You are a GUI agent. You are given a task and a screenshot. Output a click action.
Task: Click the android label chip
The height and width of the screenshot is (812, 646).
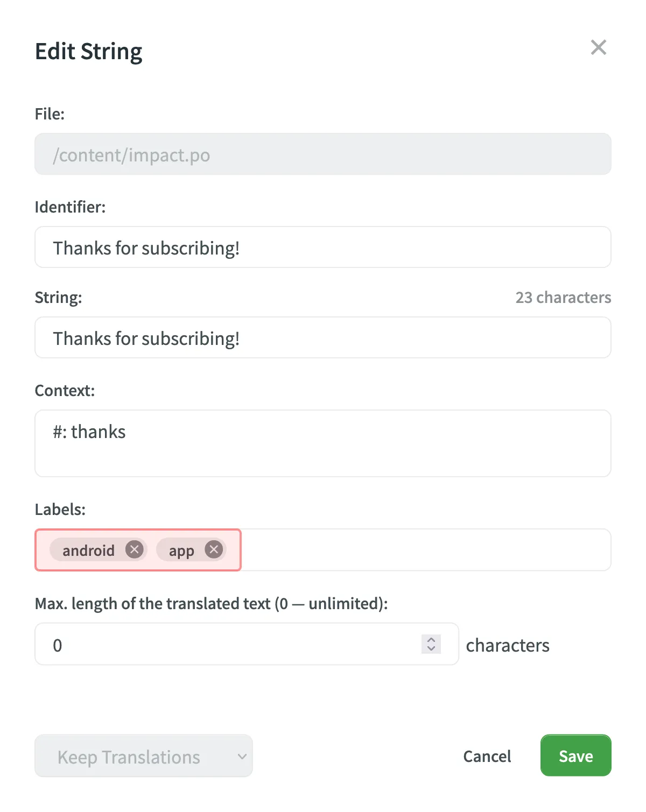tap(88, 550)
